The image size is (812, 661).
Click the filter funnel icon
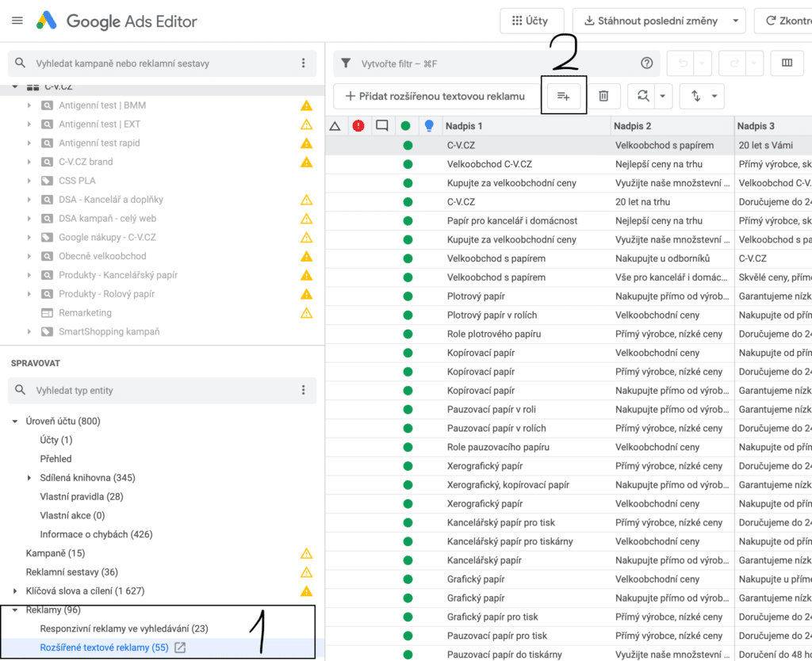tap(346, 63)
